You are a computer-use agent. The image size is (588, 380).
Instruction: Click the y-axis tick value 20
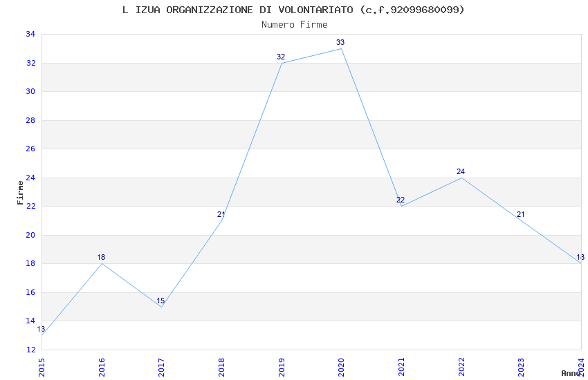point(30,235)
